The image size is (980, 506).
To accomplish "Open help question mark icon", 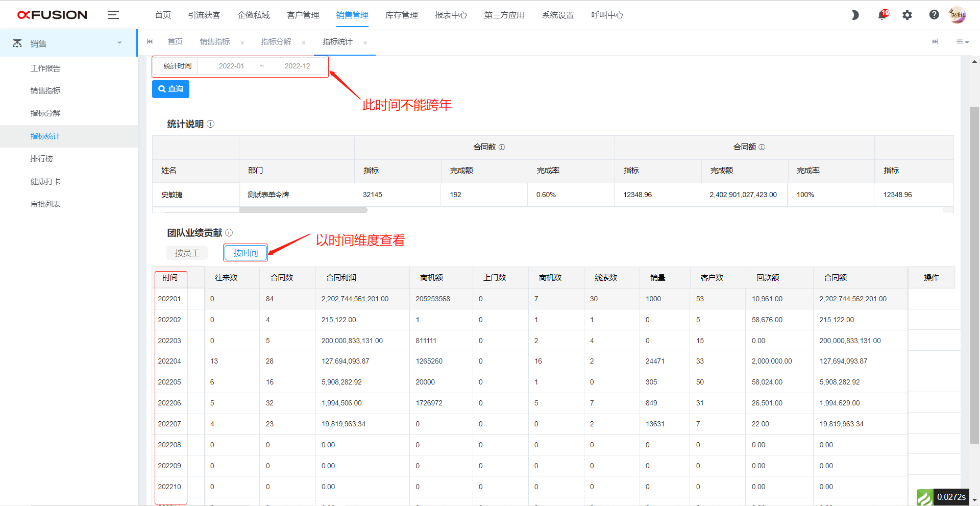I will pyautogui.click(x=934, y=15).
